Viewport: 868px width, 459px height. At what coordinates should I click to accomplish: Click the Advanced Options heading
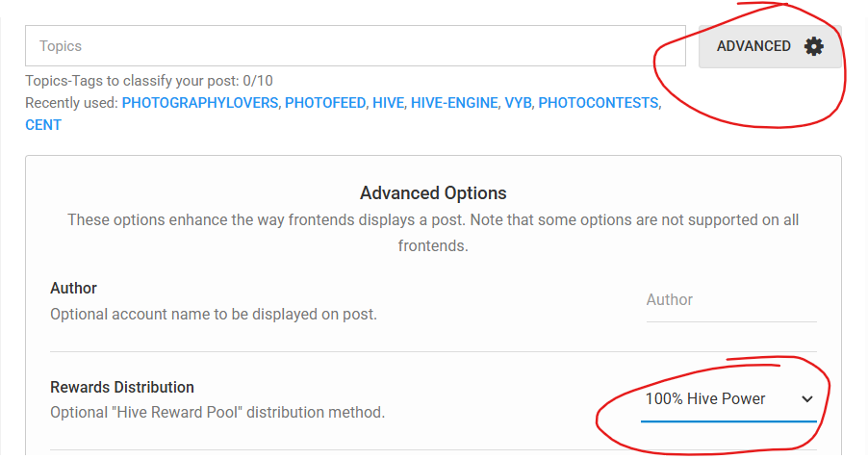point(433,193)
